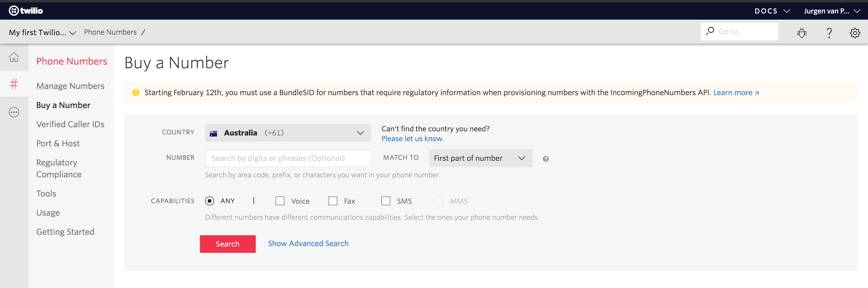868x288 pixels.
Task: Check the SMS capability checkbox
Action: 385,201
